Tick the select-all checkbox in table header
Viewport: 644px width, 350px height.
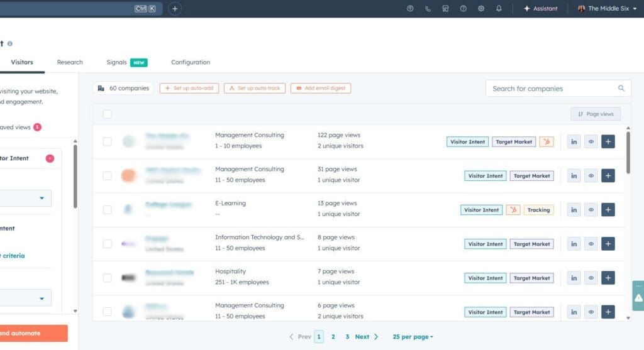pyautogui.click(x=107, y=114)
